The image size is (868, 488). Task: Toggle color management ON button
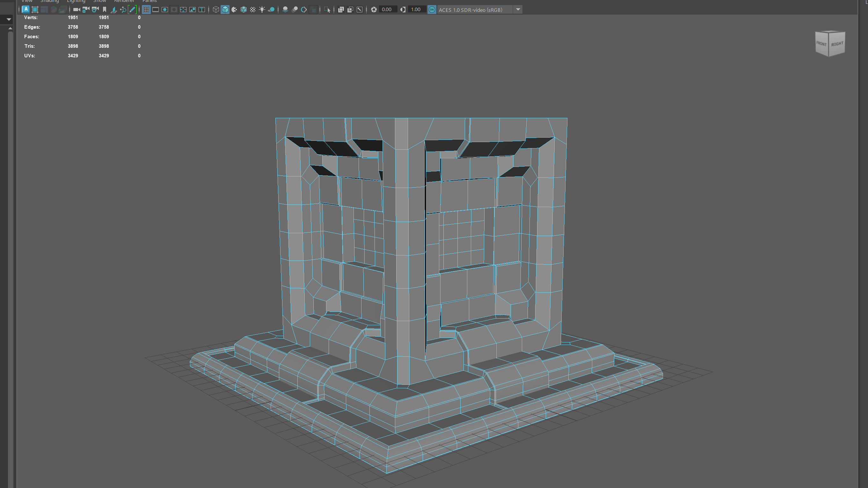pos(432,10)
